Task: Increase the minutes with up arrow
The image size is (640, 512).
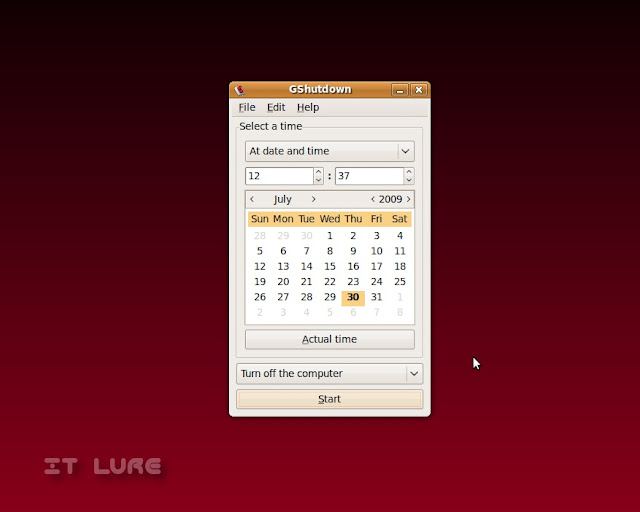Action: click(x=409, y=172)
